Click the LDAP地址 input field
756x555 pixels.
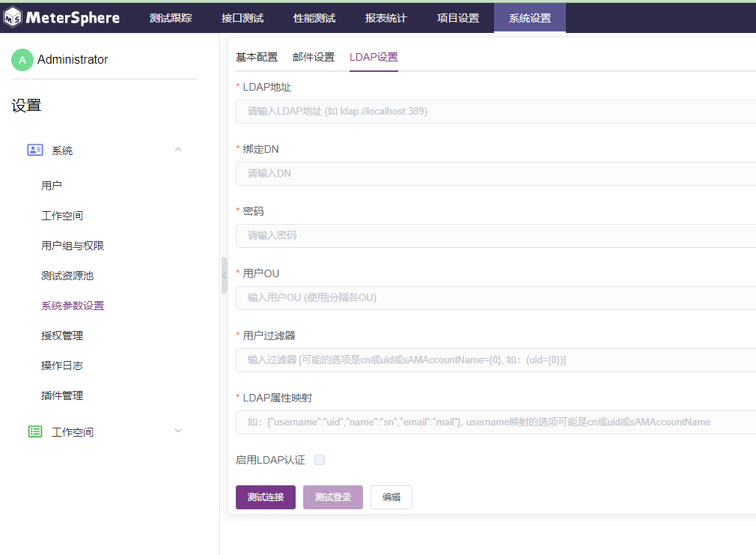tap(449, 111)
